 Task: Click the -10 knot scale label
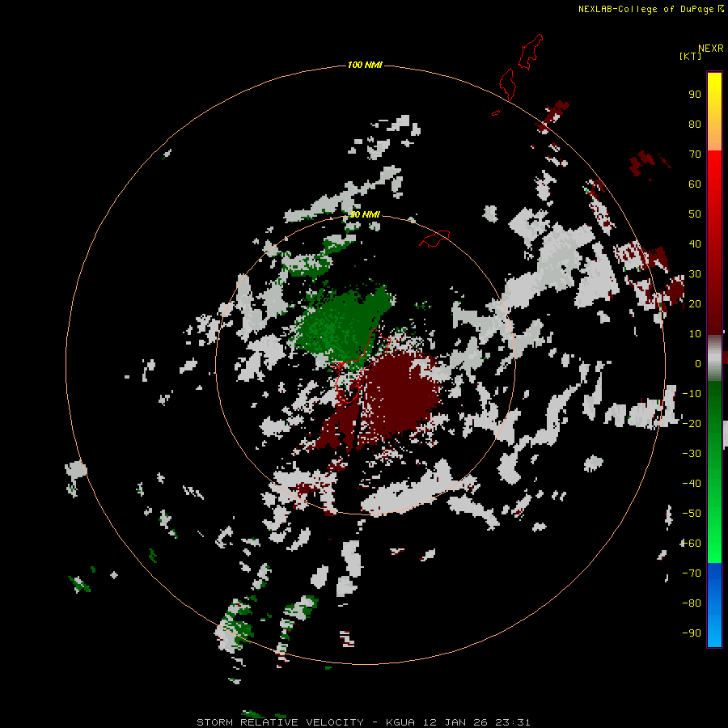[x=692, y=394]
